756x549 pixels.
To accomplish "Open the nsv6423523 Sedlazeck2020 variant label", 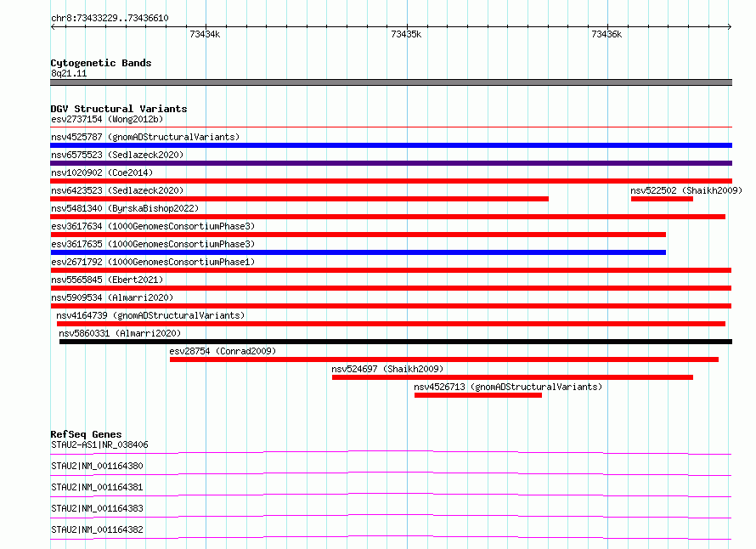I will point(117,190).
